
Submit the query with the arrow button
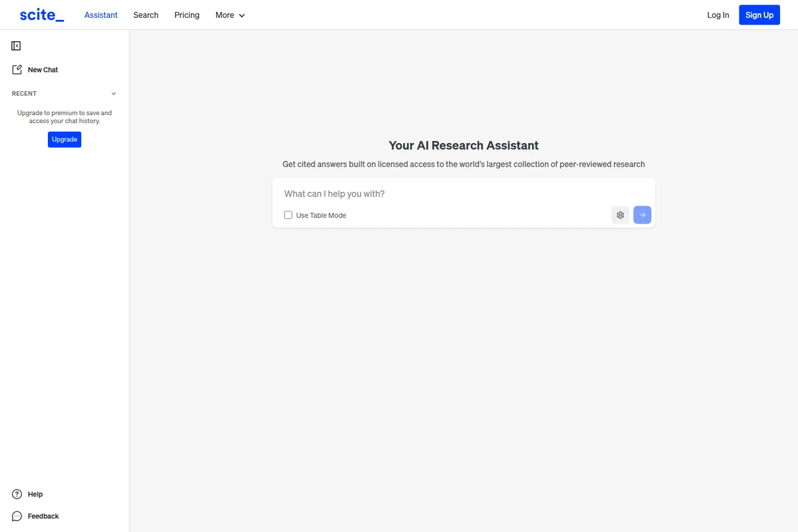pyautogui.click(x=641, y=215)
